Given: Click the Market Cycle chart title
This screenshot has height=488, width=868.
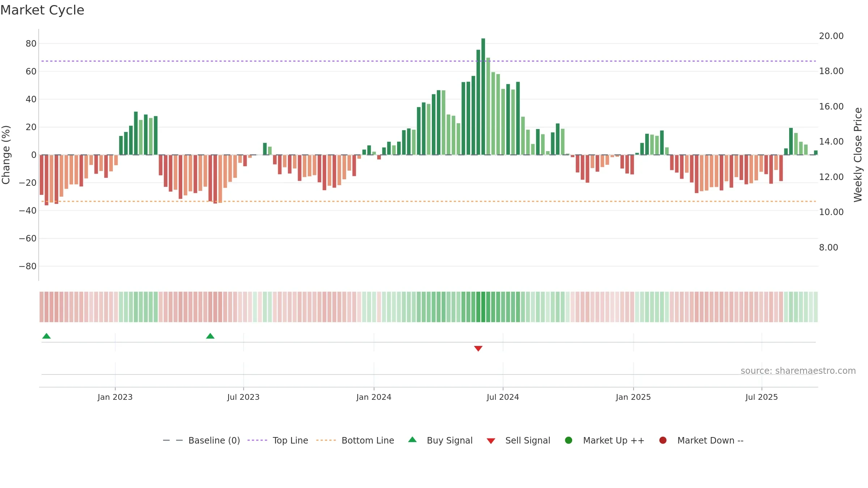Looking at the screenshot, I should click(42, 10).
